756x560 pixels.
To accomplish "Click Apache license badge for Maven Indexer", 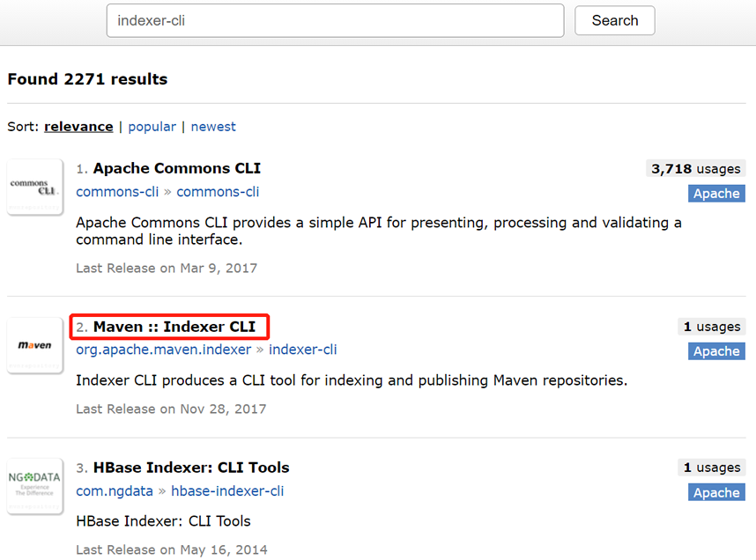I will coord(715,351).
